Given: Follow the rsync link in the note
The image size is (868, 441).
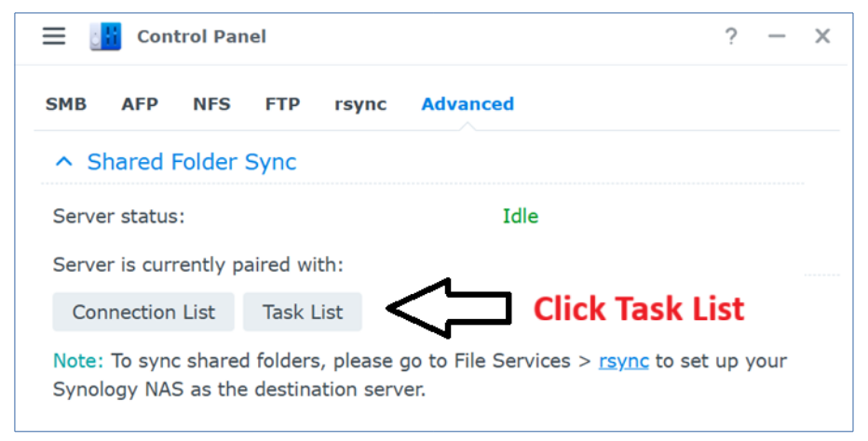Looking at the screenshot, I should (623, 360).
